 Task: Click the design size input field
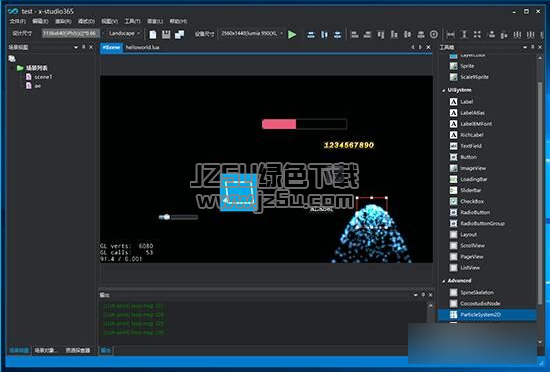click(x=71, y=33)
